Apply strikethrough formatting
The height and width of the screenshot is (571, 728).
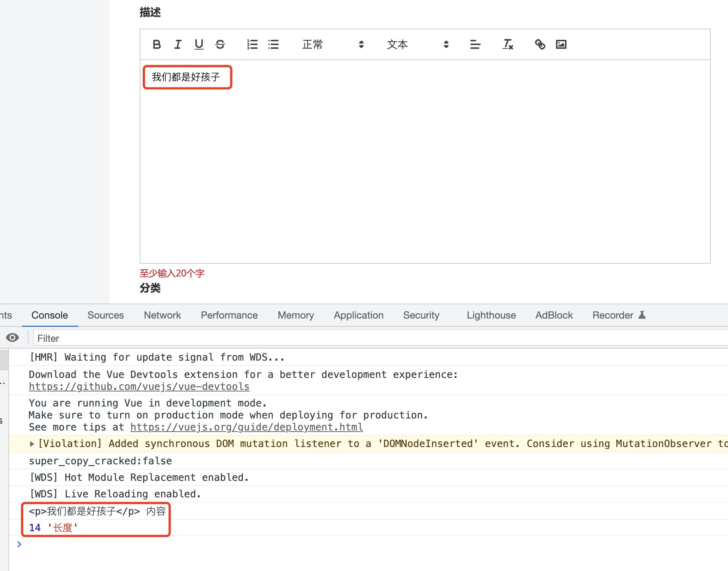pos(220,45)
